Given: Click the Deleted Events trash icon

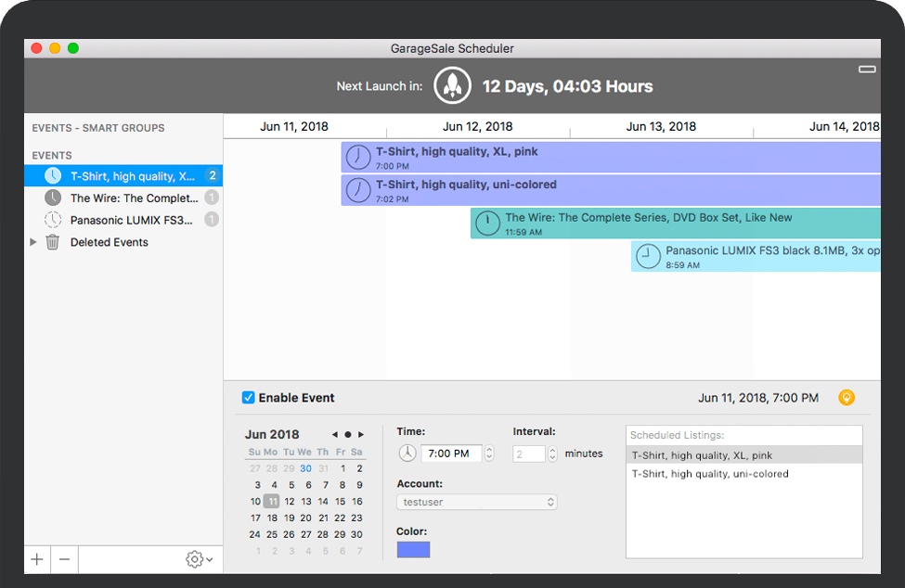Looking at the screenshot, I should pyautogui.click(x=53, y=242).
